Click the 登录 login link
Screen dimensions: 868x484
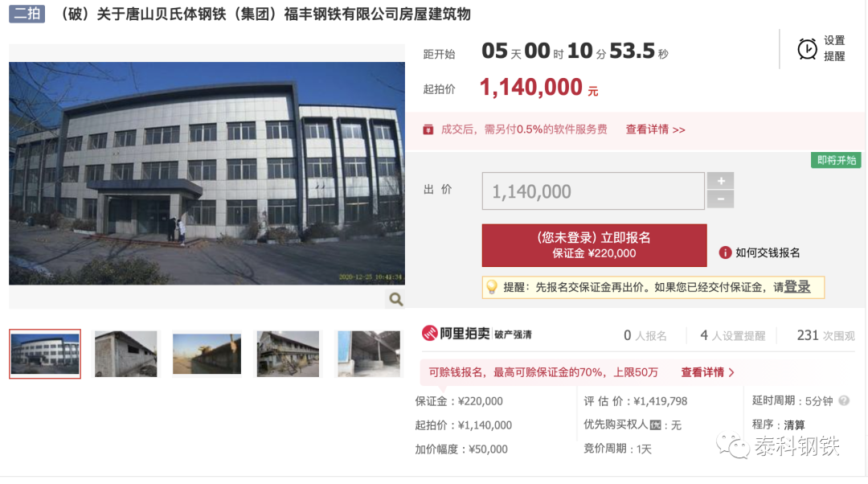[797, 287]
